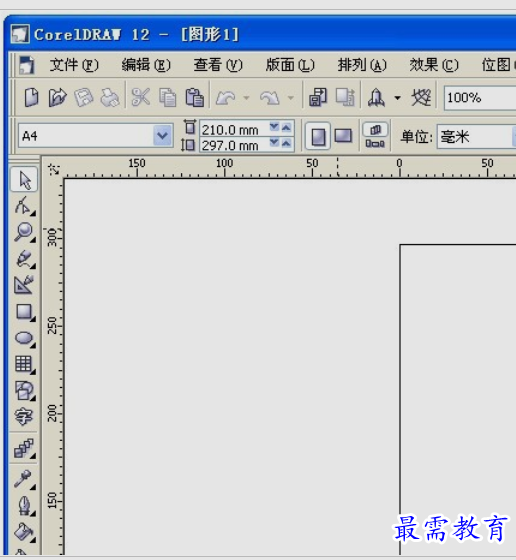The height and width of the screenshot is (560, 516).
Task: Open the 排列(A) menu
Action: tap(362, 65)
